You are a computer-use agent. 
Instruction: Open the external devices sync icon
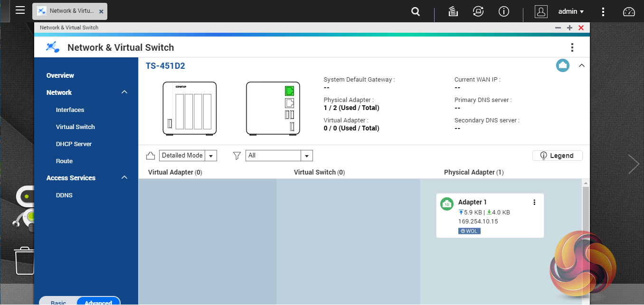[x=478, y=12]
